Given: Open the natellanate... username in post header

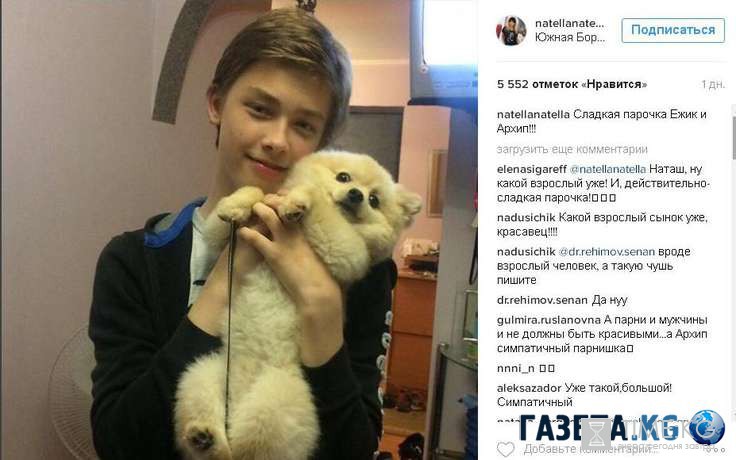Looking at the screenshot, I should (x=570, y=23).
